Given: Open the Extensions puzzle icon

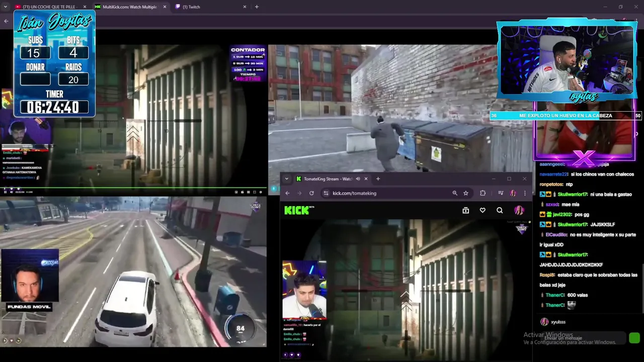Looking at the screenshot, I should coord(482,193).
